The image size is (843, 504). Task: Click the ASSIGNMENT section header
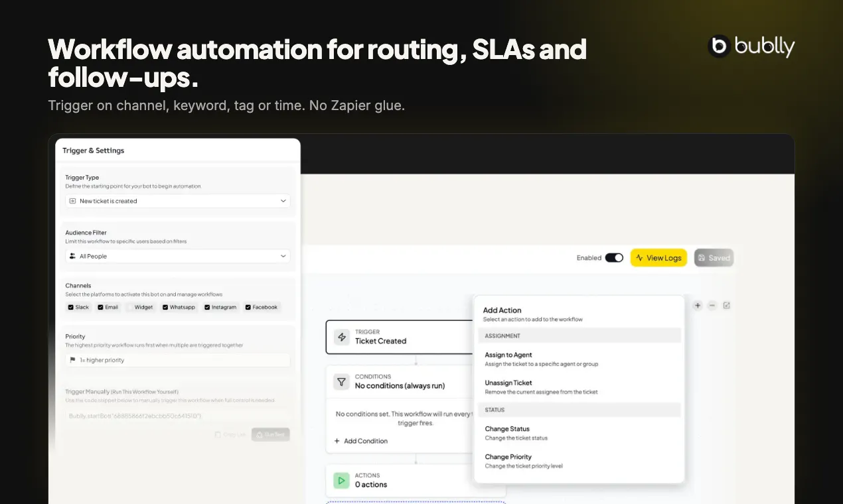(579, 336)
